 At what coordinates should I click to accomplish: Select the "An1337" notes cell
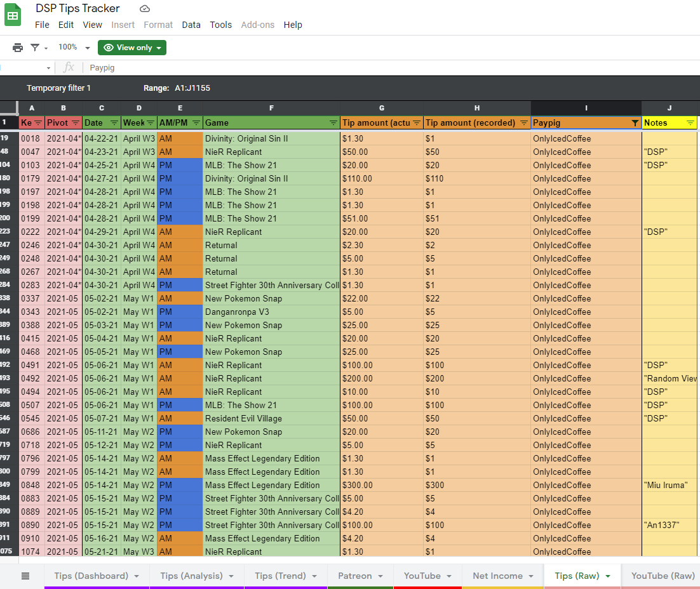click(x=670, y=525)
